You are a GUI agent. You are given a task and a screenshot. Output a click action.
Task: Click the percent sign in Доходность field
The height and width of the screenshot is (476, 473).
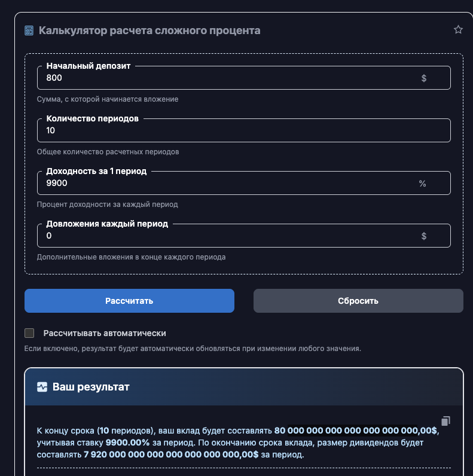point(422,184)
